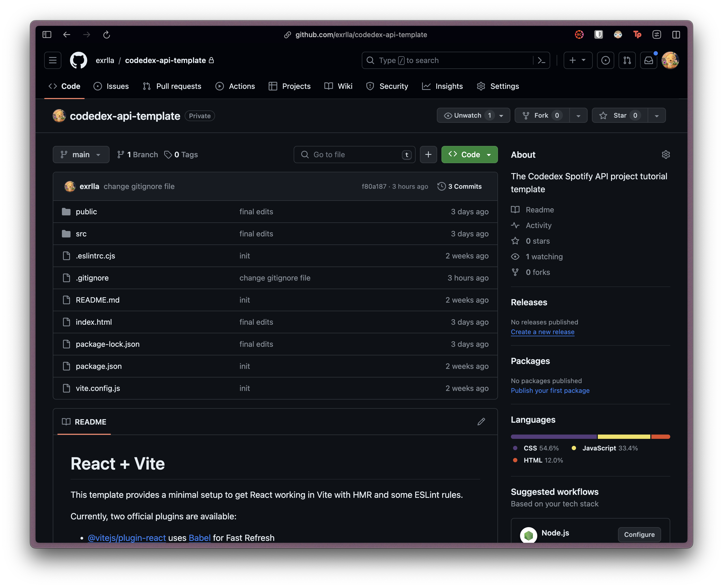
Task: Expand the main branch dropdown
Action: point(81,155)
